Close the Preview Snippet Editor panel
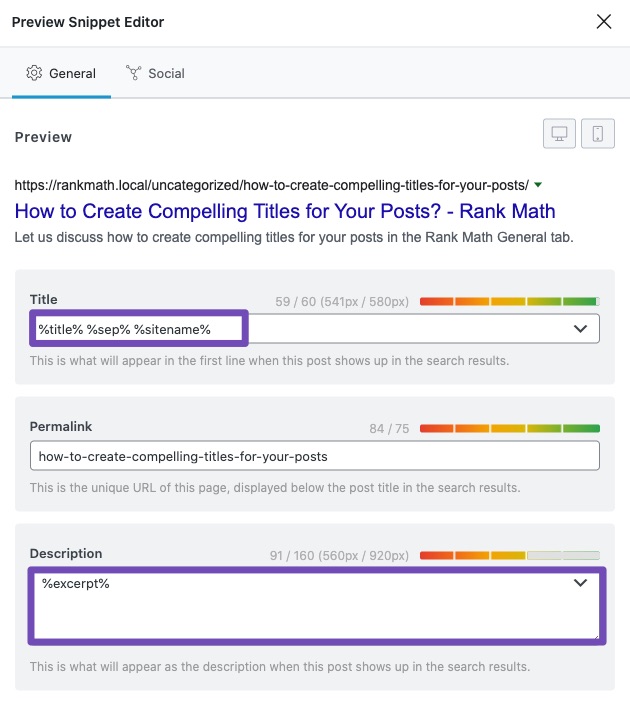 (x=604, y=22)
